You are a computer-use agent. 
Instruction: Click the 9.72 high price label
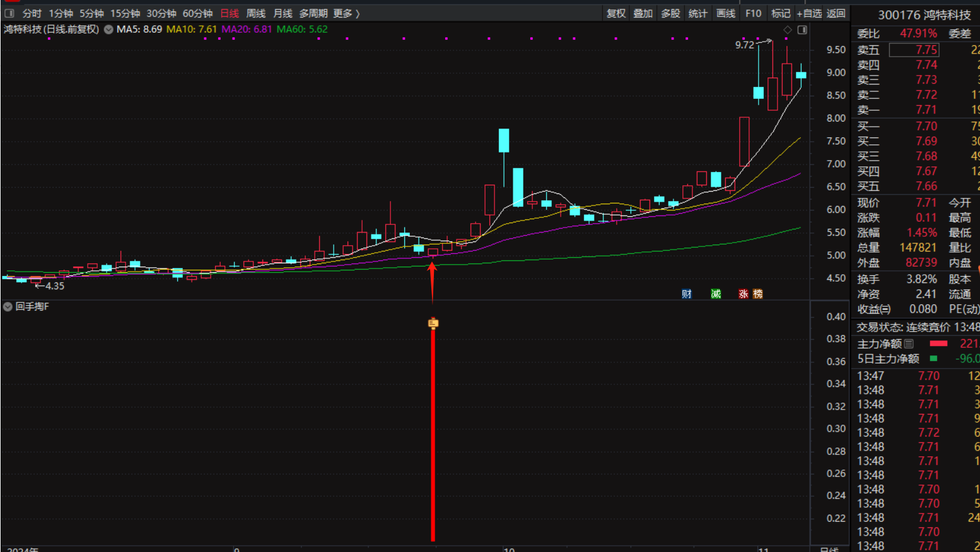(744, 45)
